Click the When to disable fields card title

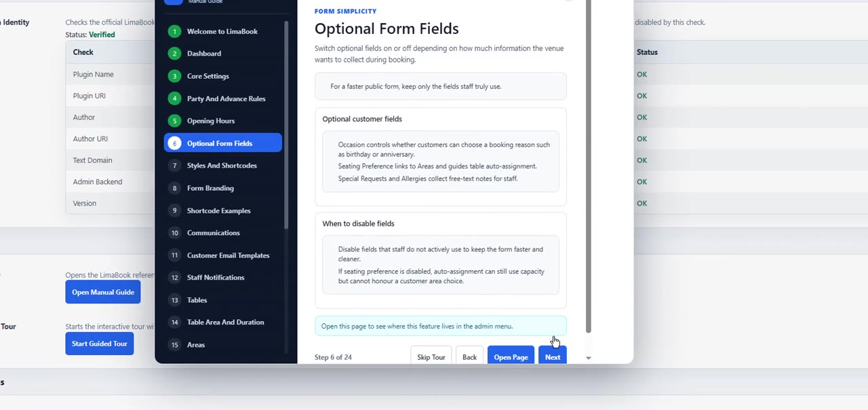pyautogui.click(x=358, y=223)
